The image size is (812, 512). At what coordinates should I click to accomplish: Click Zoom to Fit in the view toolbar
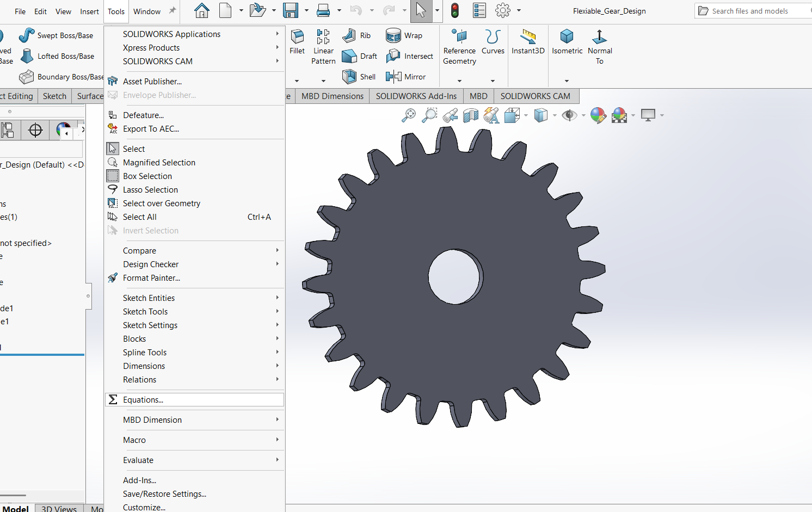pos(409,115)
